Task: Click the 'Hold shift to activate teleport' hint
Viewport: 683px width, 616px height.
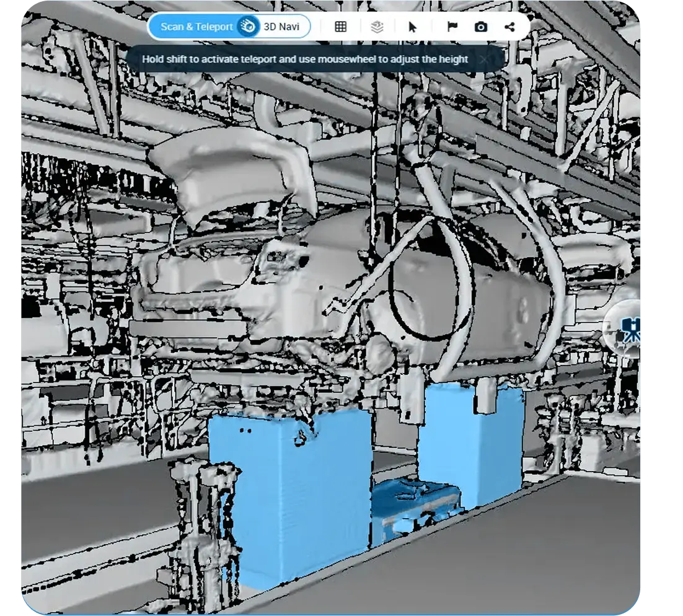Action: 304,59
